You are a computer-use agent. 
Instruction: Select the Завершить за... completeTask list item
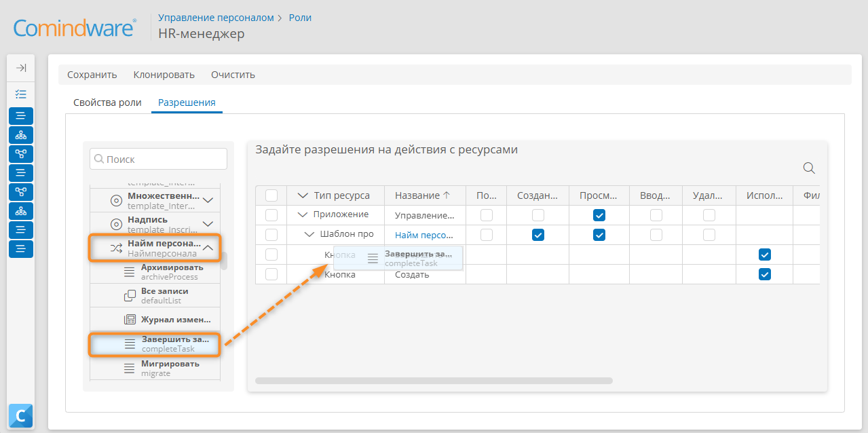click(155, 344)
